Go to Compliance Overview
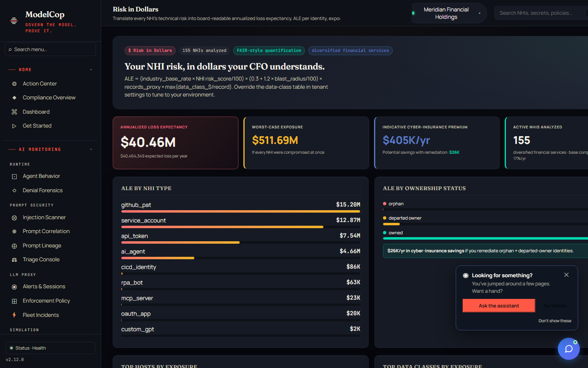 49,98
